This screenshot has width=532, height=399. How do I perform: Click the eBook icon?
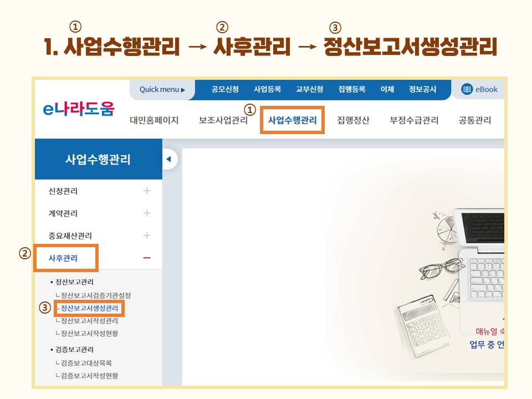click(467, 89)
